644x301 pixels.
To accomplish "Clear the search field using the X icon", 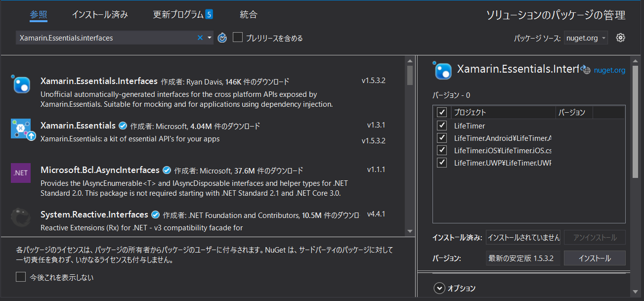I will [199, 37].
